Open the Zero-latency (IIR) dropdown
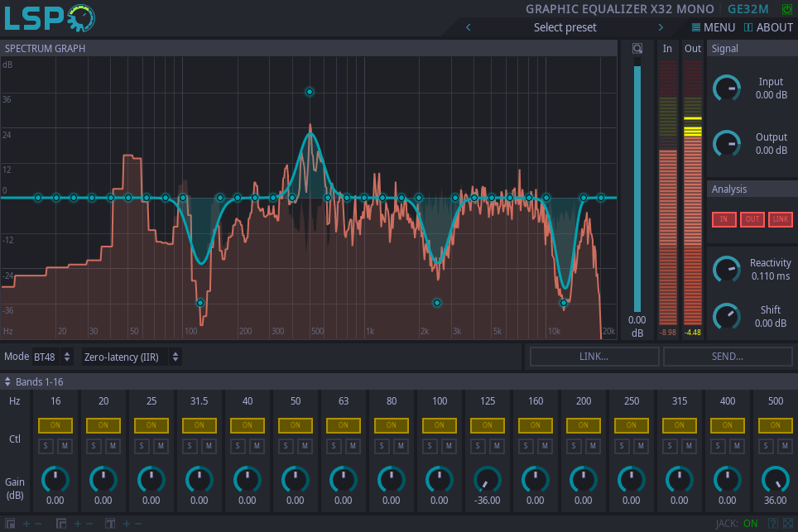 coord(132,357)
